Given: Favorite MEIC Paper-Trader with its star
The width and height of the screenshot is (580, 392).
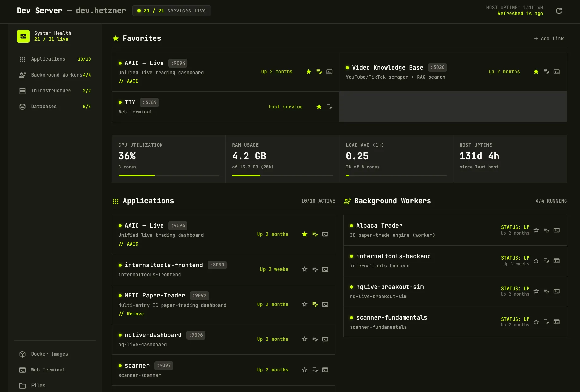Looking at the screenshot, I should (305, 304).
